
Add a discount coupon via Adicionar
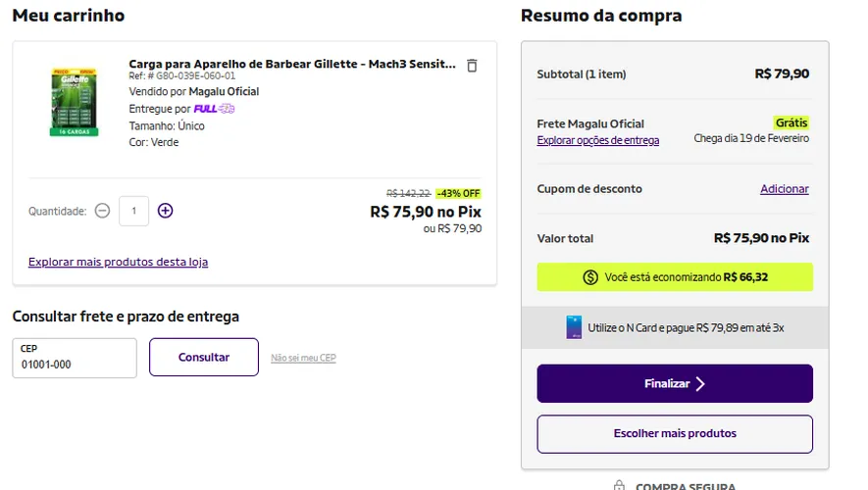pos(785,189)
